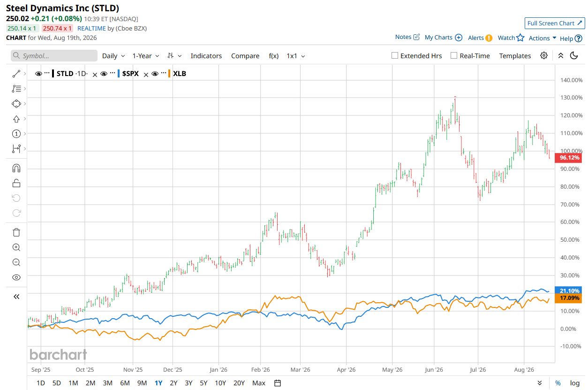
Task: Open chart settings gear
Action: tap(544, 55)
